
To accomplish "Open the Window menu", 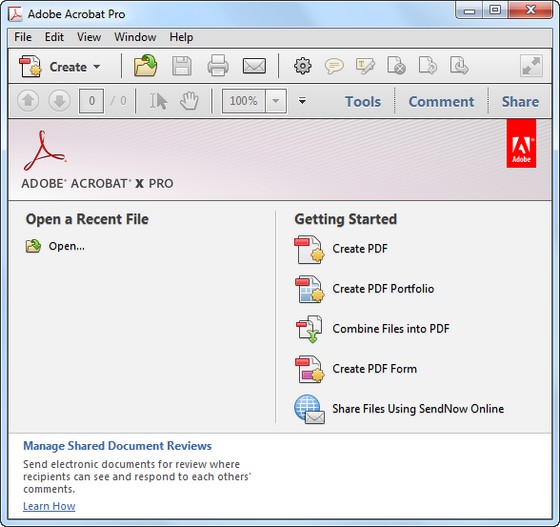I will click(135, 37).
